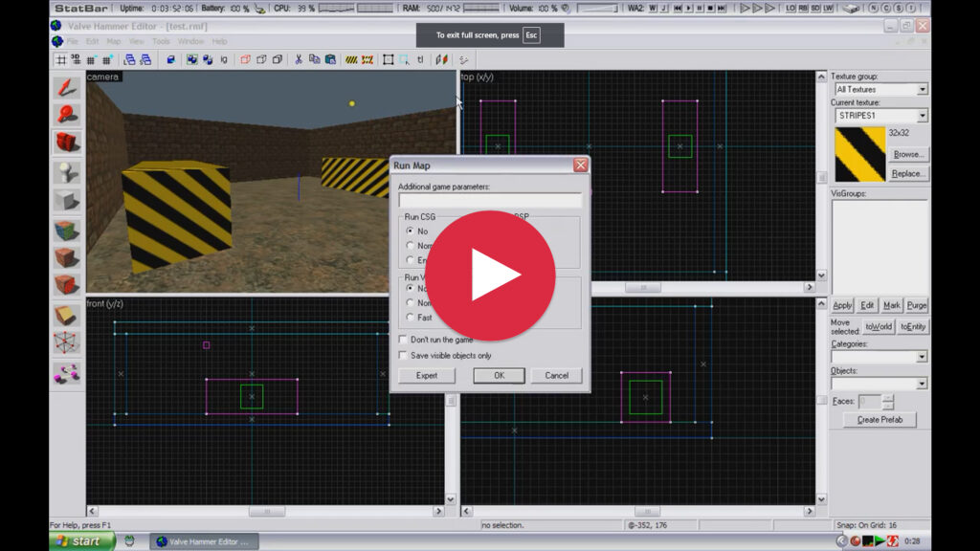Toggle the 3D grid icon

pyautogui.click(x=76, y=60)
